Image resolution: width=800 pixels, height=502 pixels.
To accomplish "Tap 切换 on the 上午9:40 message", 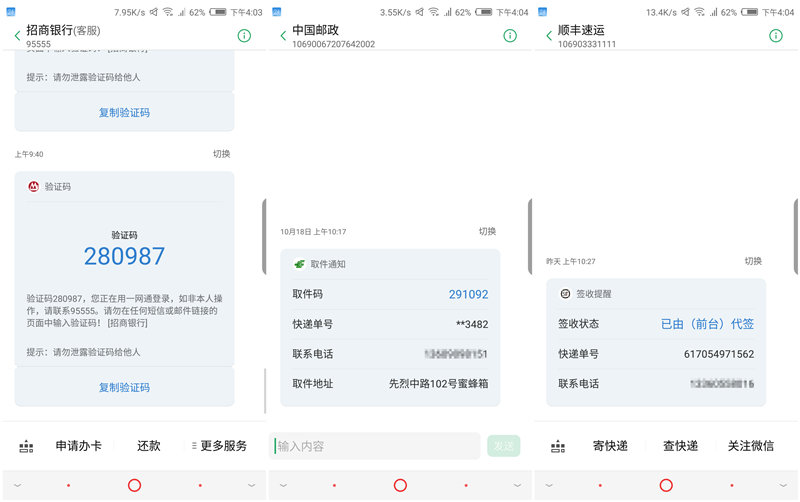I will click(x=221, y=154).
